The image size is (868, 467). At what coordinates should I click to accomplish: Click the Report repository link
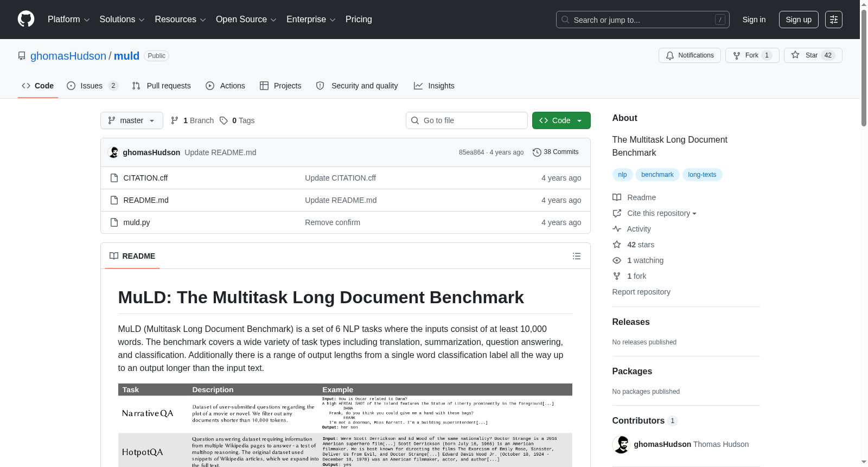(641, 292)
